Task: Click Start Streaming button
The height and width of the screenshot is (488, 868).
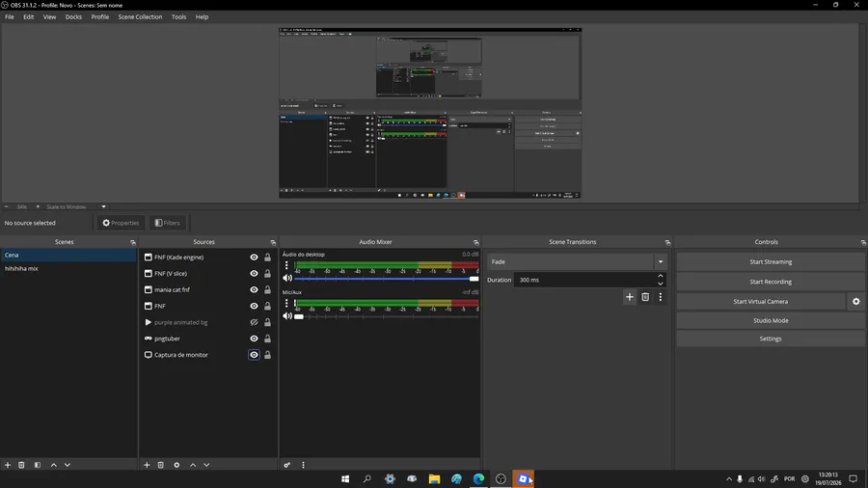Action: tap(771, 262)
